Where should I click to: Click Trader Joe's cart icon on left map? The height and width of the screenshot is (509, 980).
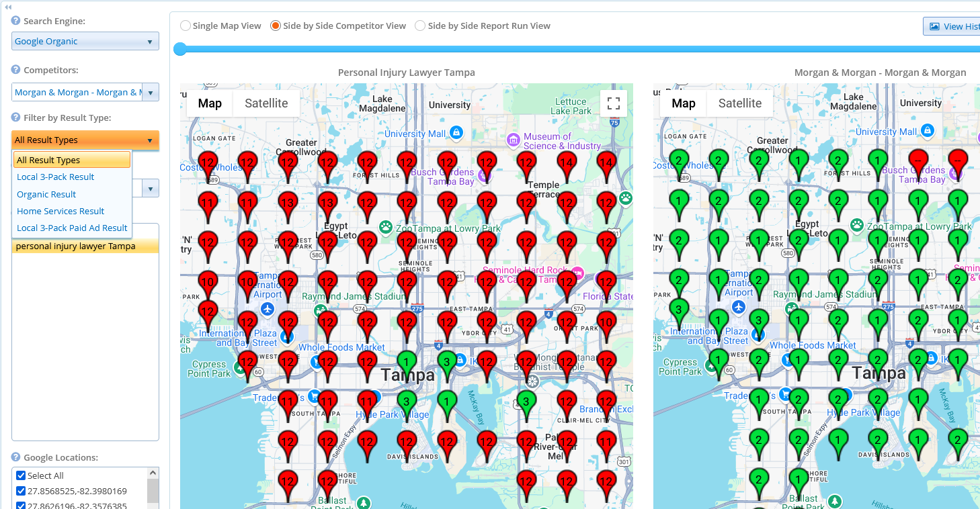pos(313,396)
